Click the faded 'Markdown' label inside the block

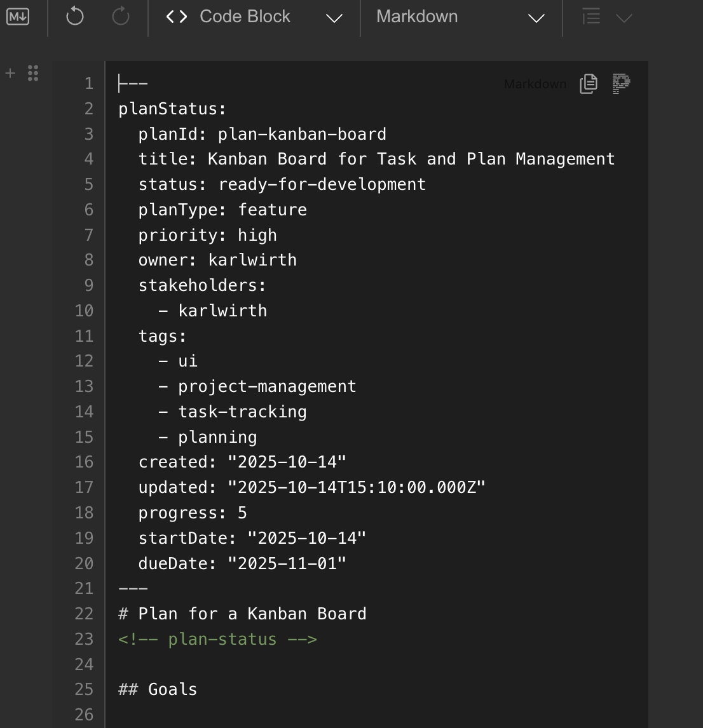(535, 83)
